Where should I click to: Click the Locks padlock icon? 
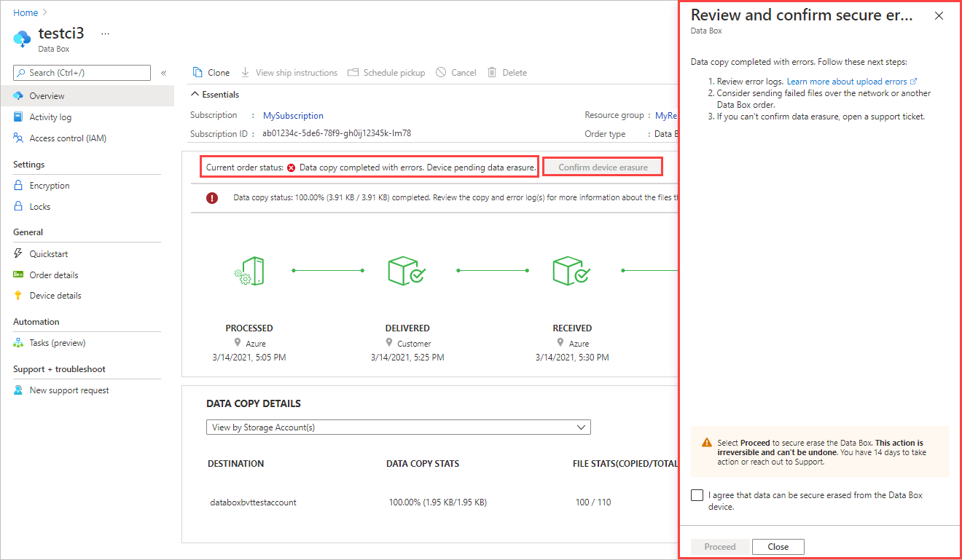[x=18, y=207]
